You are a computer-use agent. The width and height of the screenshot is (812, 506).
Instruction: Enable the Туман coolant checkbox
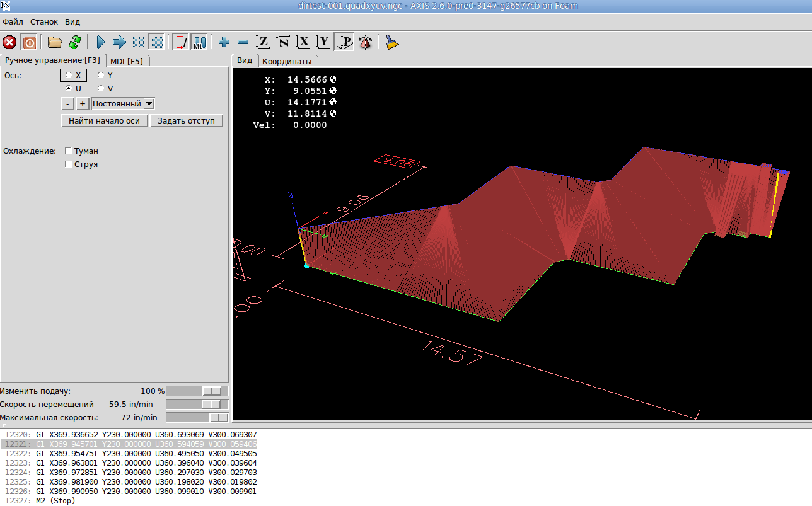[x=69, y=151]
